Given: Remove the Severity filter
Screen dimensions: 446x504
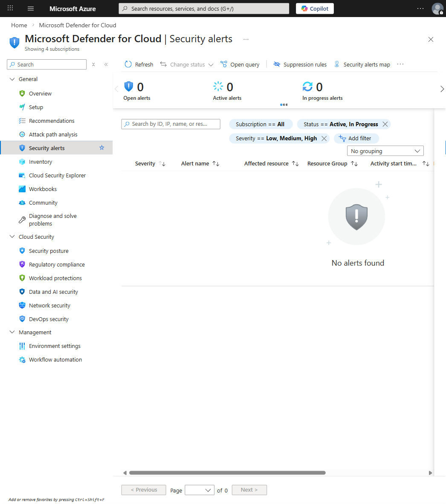Looking at the screenshot, I should pyautogui.click(x=324, y=138).
